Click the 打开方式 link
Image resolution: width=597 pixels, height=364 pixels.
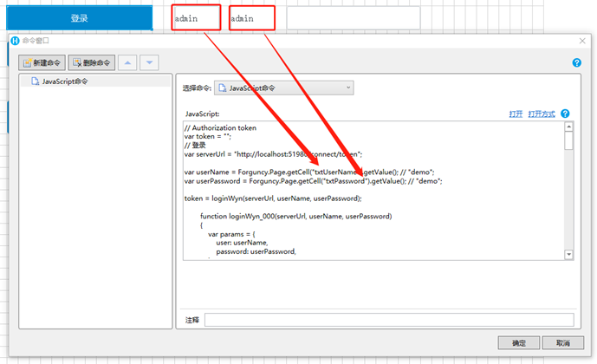point(542,114)
